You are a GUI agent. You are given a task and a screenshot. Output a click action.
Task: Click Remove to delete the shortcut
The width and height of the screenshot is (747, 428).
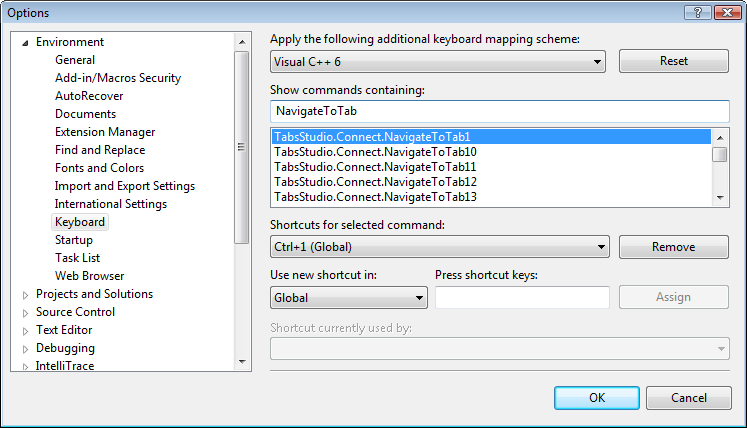click(673, 246)
